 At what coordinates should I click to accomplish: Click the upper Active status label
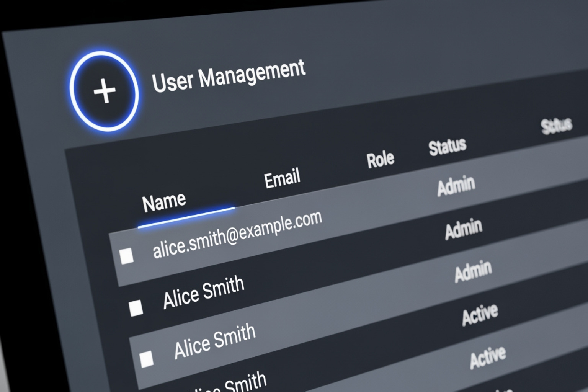click(480, 315)
